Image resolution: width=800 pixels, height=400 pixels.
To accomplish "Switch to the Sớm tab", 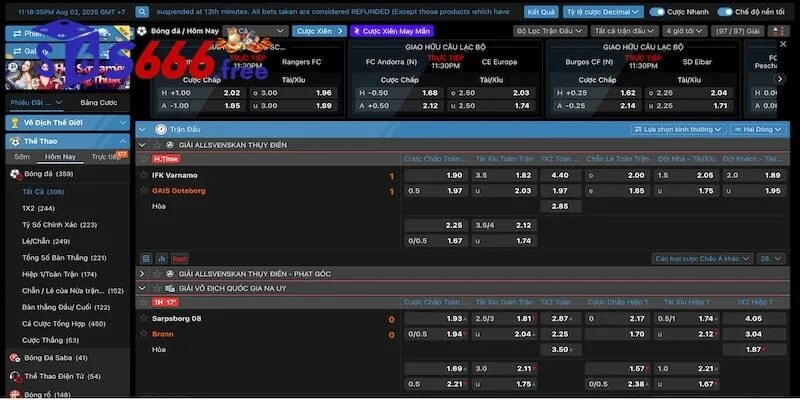I will point(22,157).
